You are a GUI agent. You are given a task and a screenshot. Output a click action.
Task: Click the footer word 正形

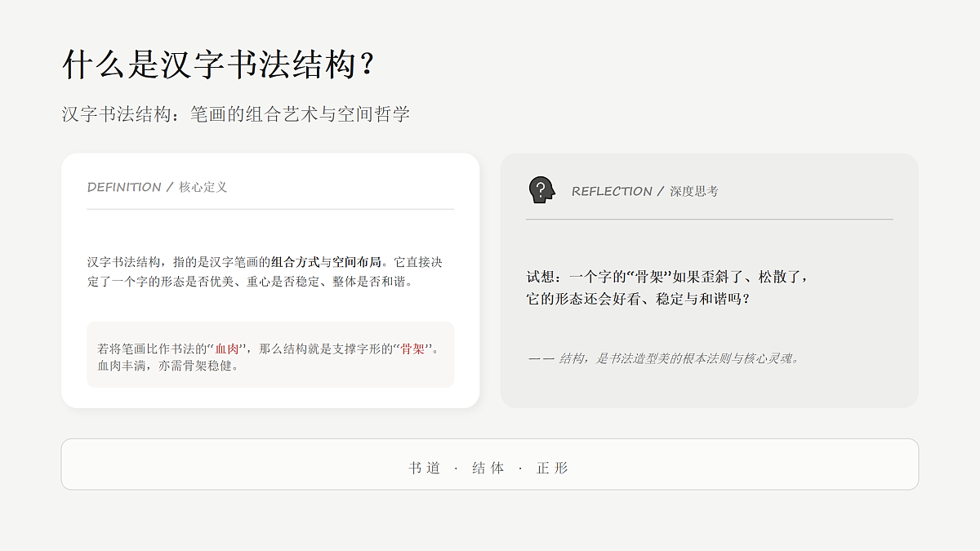coord(552,468)
